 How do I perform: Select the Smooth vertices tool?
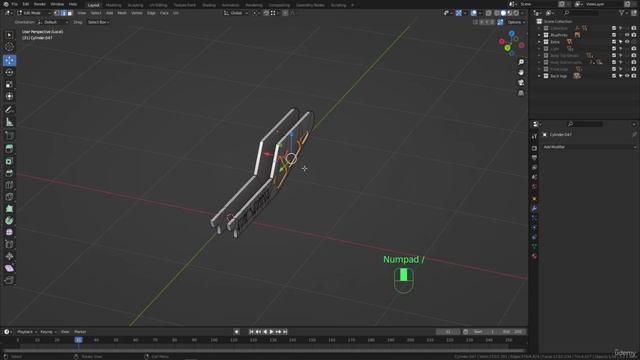coord(9,232)
